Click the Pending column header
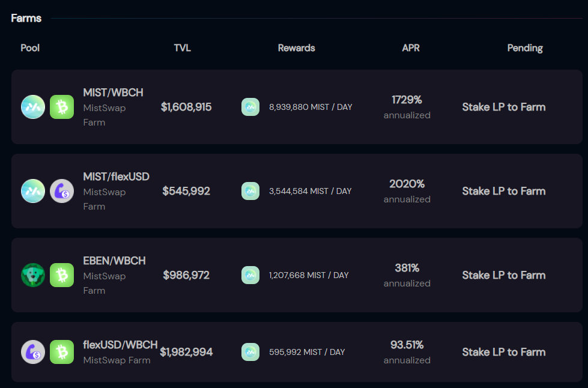 tap(525, 48)
